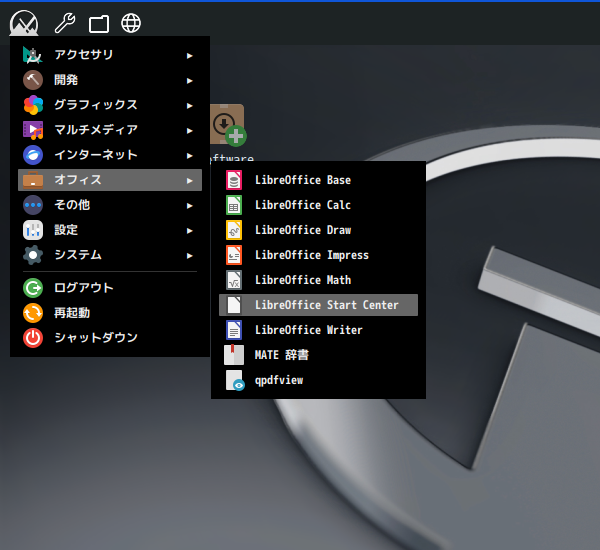Expand the アクセサリ submenu arrow
The image size is (600, 550).
[x=189, y=56]
